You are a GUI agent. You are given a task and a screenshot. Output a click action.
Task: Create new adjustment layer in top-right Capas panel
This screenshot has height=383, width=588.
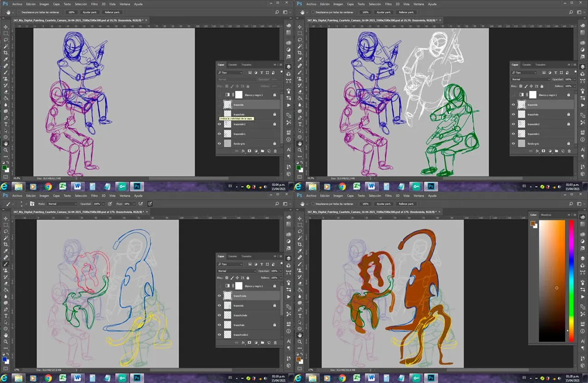(x=550, y=150)
